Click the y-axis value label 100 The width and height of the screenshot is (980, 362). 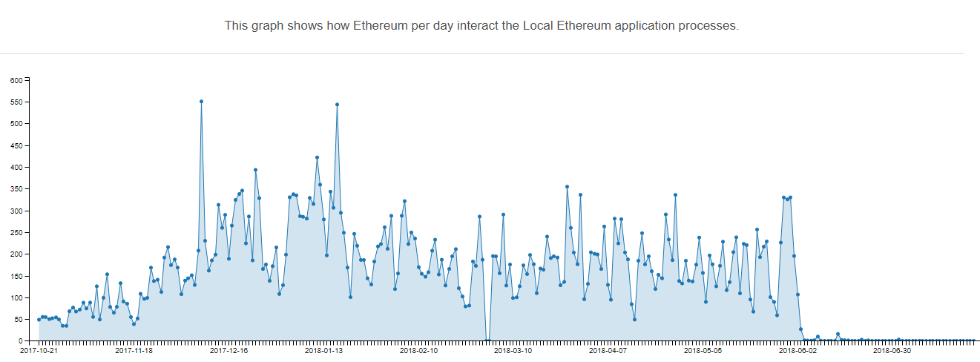coord(16,298)
